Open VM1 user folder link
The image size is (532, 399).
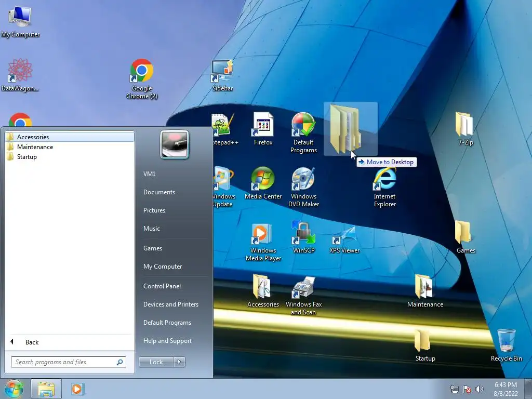tap(149, 174)
